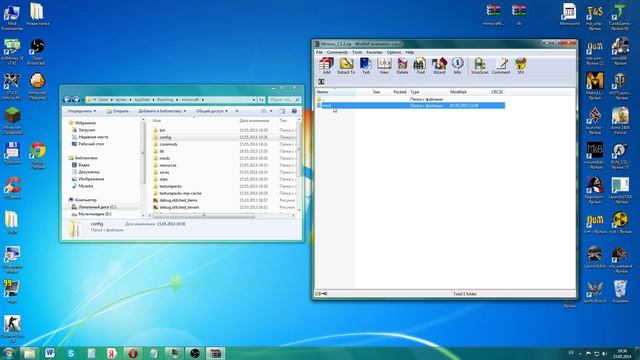
Task: Click the AppData segment in Explorer address bar
Action: tap(142, 100)
